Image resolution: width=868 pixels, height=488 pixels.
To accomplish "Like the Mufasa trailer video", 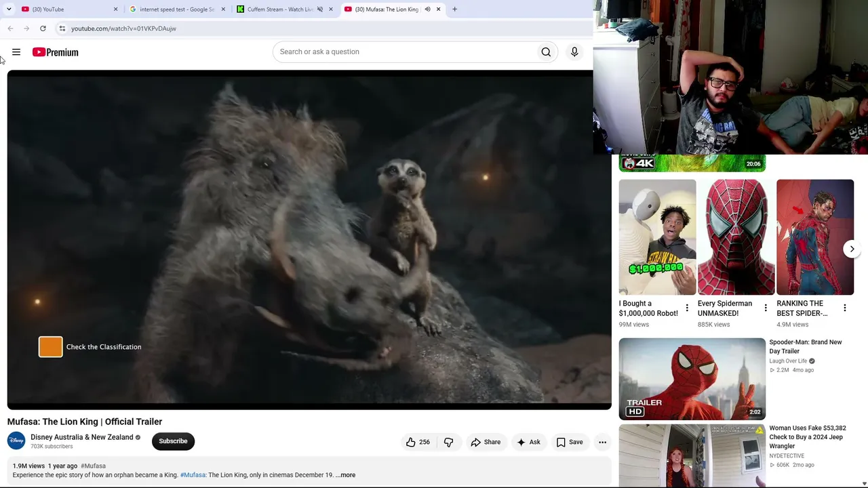I will pyautogui.click(x=418, y=442).
